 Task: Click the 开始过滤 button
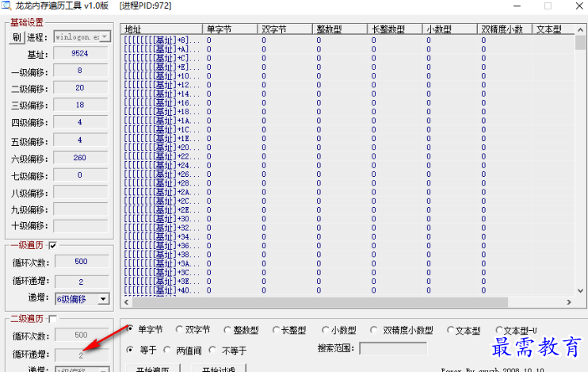pyautogui.click(x=219, y=368)
